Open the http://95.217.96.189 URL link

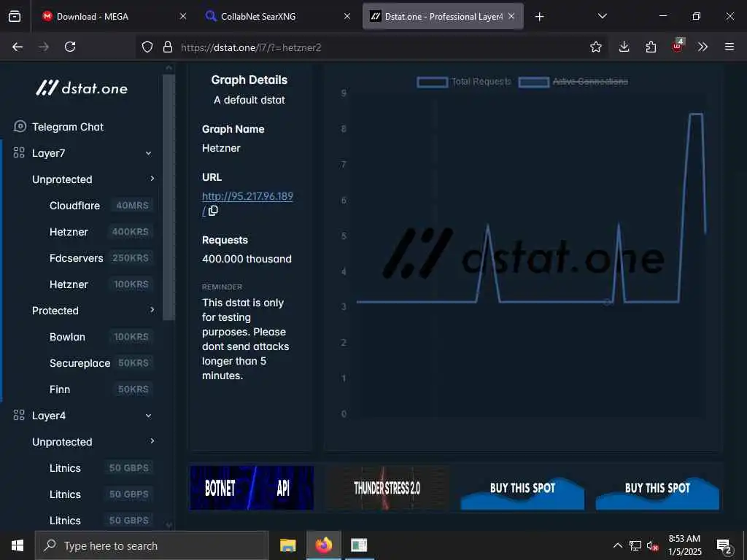coord(247,196)
